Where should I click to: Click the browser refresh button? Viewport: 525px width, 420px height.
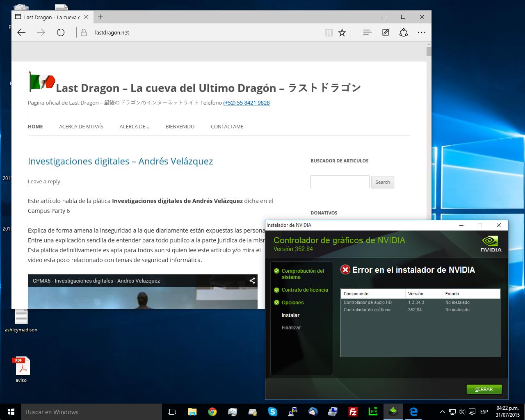coord(61,32)
